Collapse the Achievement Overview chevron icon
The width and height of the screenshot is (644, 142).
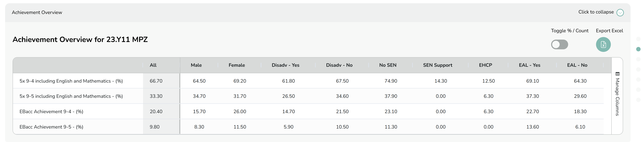(620, 12)
